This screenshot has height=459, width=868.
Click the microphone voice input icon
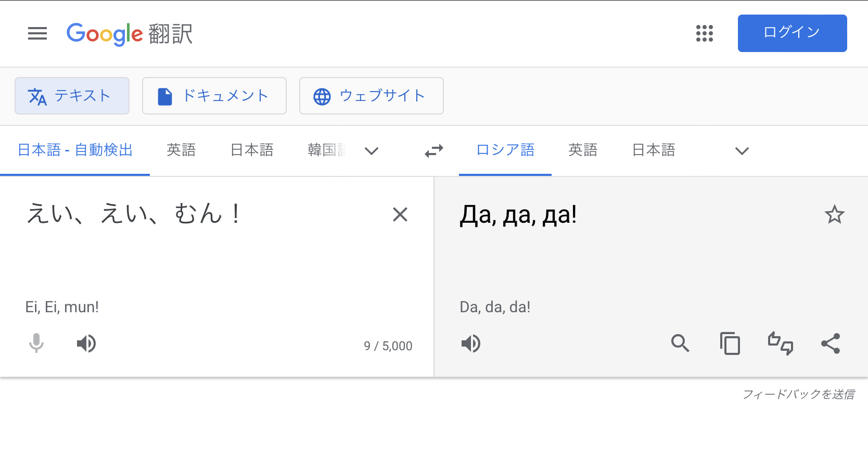coord(36,343)
